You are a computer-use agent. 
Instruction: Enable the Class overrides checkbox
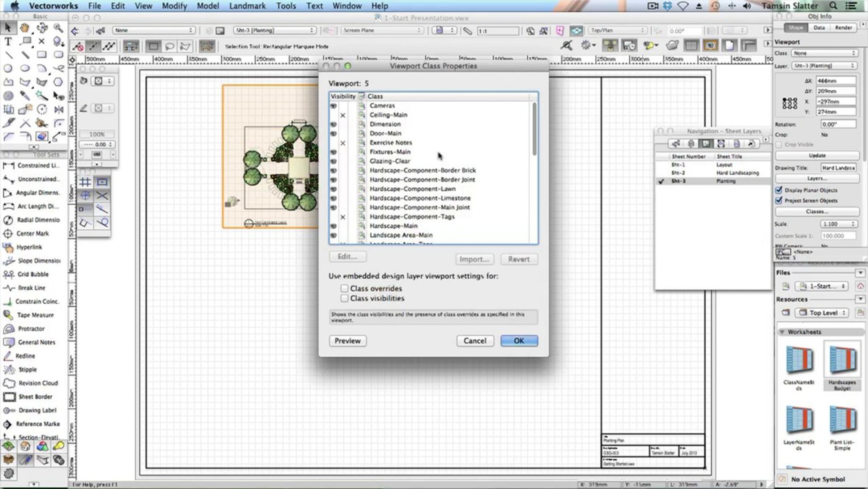pos(344,288)
